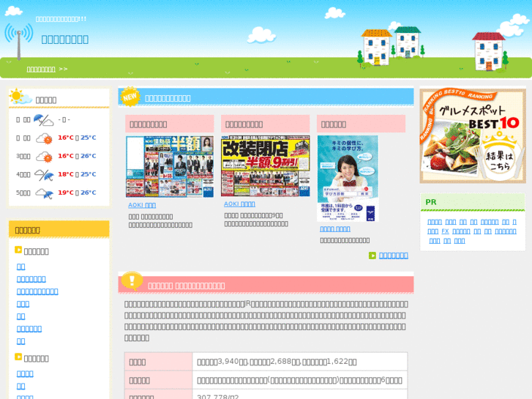Click the 1,622 figure in the table
The width and height of the screenshot is (532, 399).
tap(337, 362)
